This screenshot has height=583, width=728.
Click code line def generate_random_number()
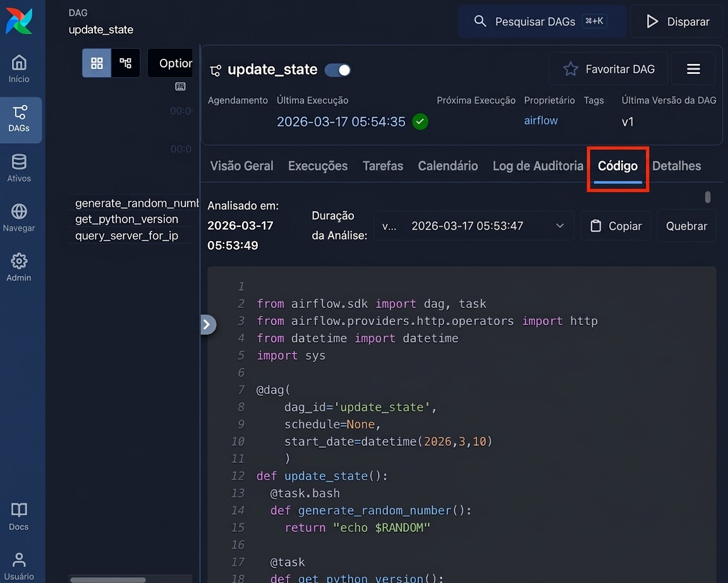[371, 510]
